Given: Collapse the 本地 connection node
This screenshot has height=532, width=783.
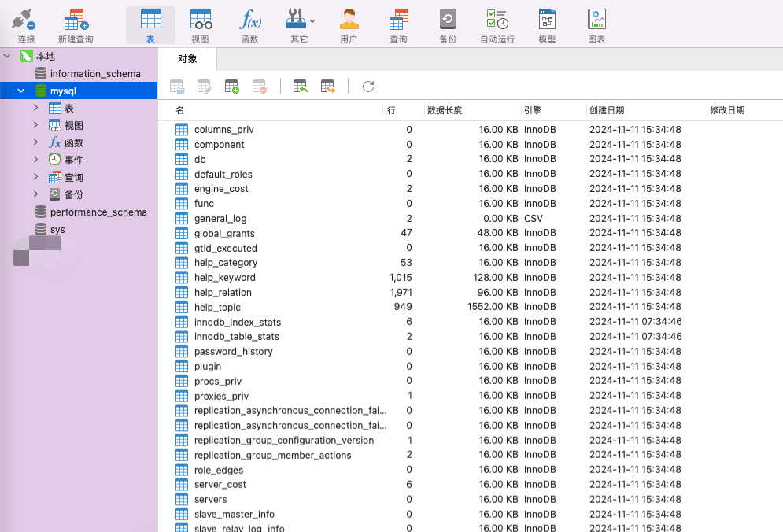Looking at the screenshot, I should click(x=7, y=56).
